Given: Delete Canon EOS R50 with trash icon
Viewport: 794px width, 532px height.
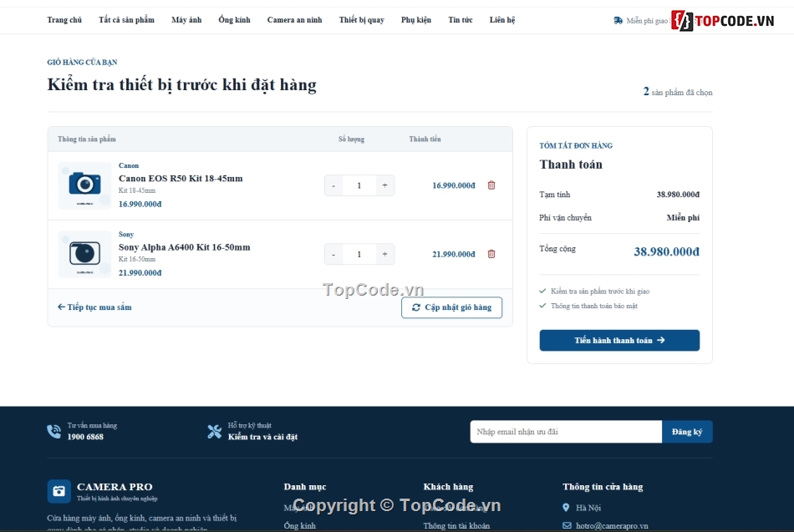Looking at the screenshot, I should [x=491, y=185].
